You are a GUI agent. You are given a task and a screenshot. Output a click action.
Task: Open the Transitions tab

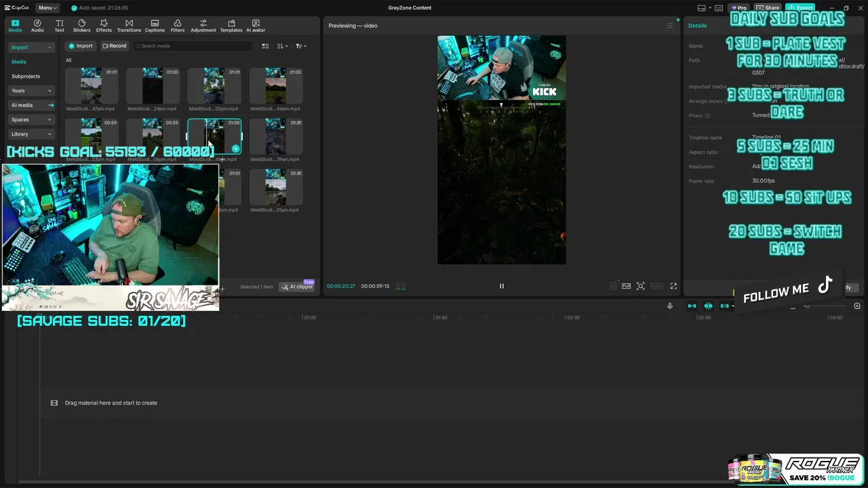tap(129, 26)
